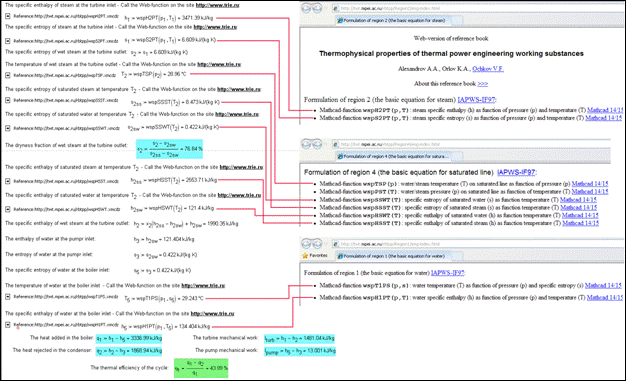Select the heat rejected in condenser q2 formula
Viewport: 626px width, 381px height.
129,351
